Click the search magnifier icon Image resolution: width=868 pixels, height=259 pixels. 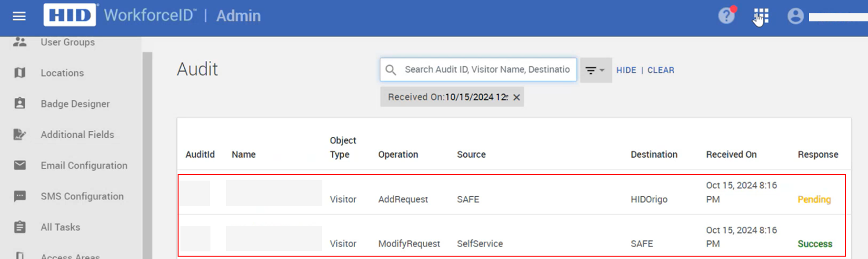(391, 70)
